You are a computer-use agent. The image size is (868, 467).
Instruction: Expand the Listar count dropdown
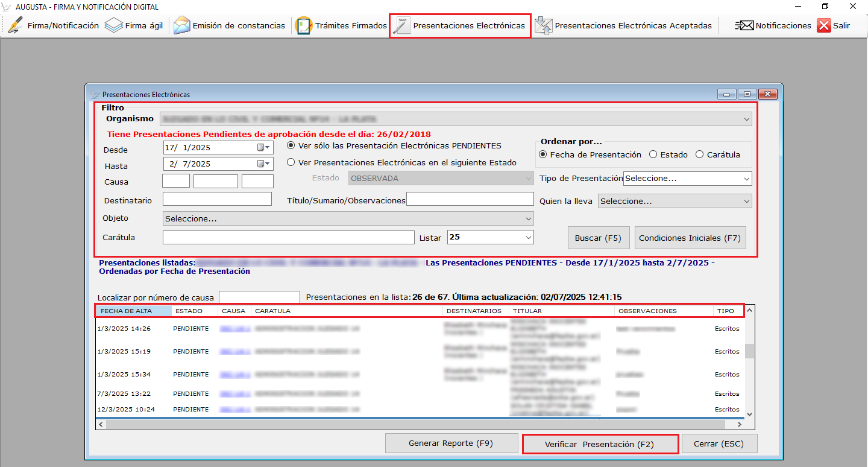click(x=528, y=237)
